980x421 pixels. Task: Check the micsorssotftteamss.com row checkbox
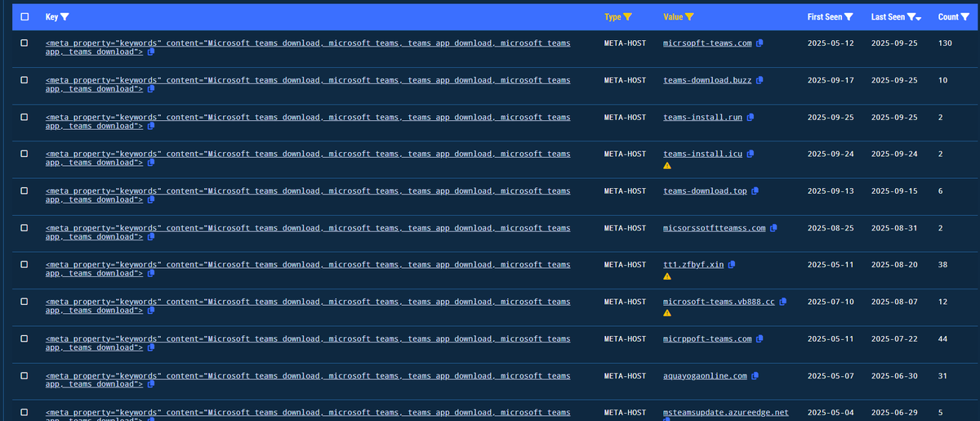(x=24, y=227)
